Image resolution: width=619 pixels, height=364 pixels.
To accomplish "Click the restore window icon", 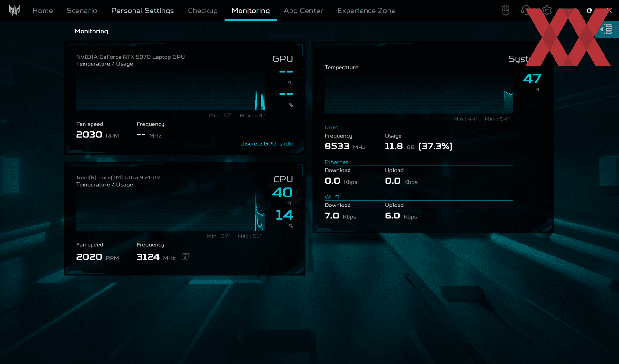I will coord(589,10).
